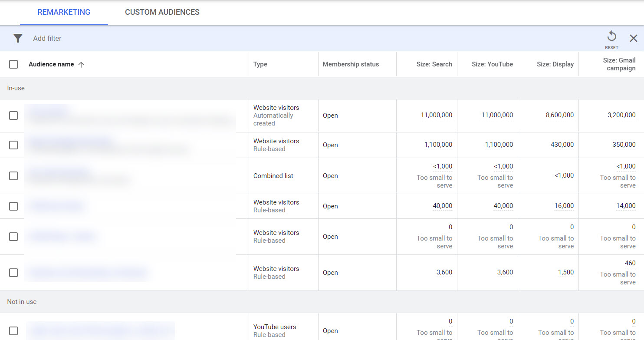Click the filter funnel icon

pos(17,38)
